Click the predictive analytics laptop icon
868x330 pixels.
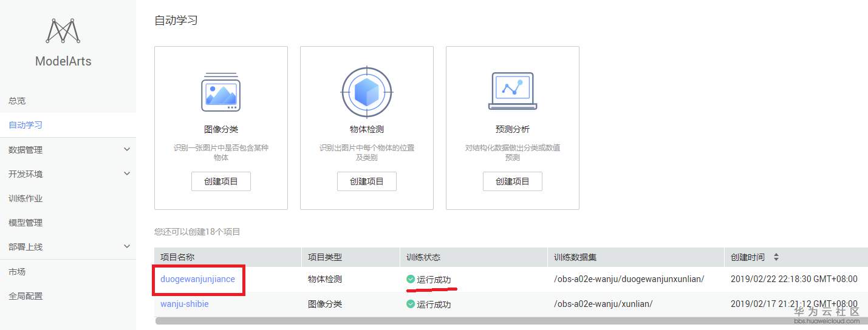[512, 92]
